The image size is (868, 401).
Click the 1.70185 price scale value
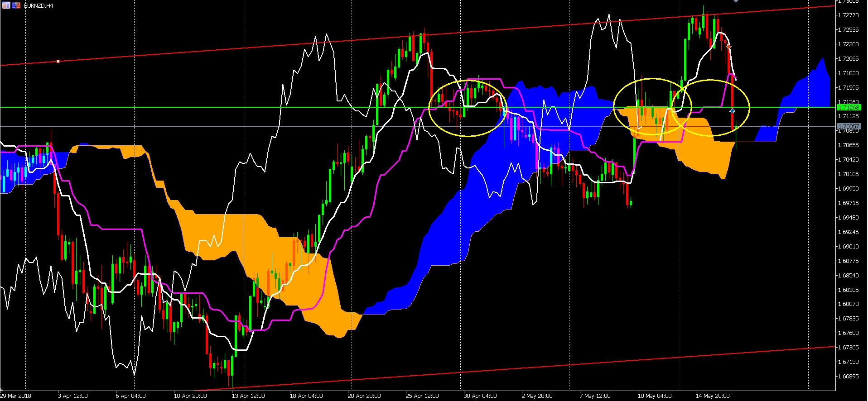(x=849, y=174)
